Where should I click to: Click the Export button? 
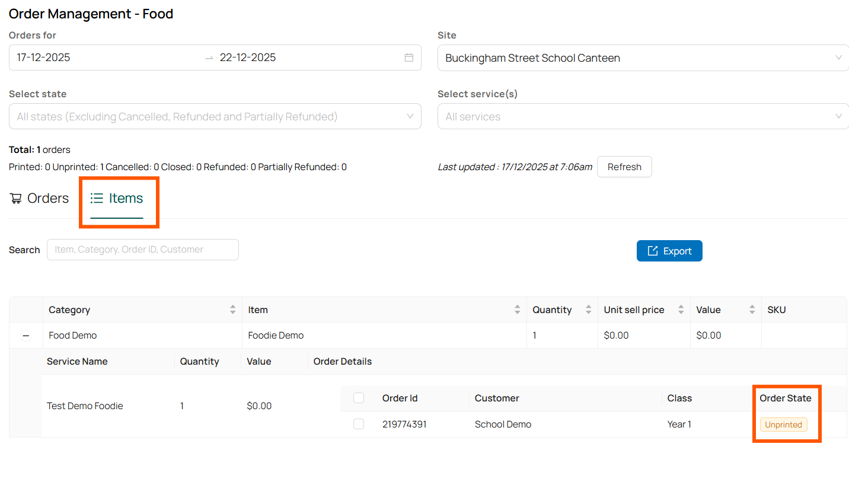(669, 251)
